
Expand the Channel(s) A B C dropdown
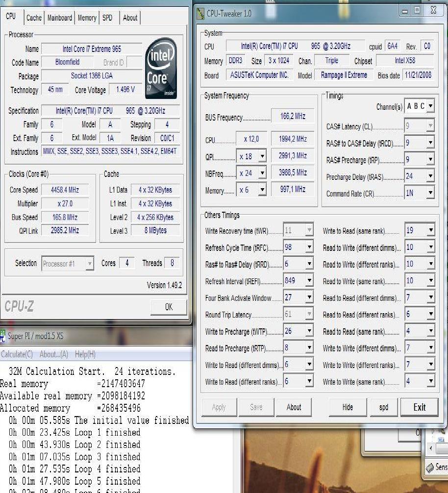pos(430,106)
